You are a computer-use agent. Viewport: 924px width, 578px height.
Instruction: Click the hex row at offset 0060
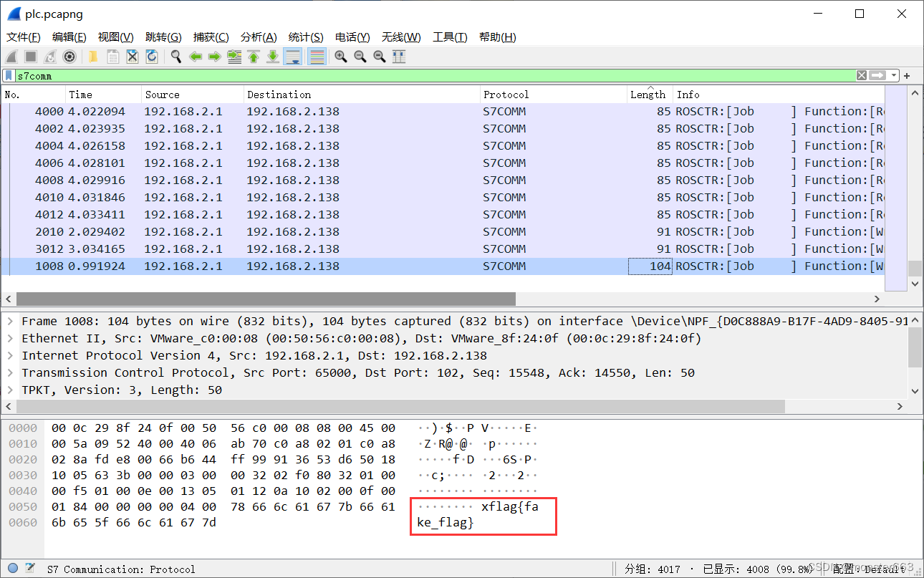[135, 522]
